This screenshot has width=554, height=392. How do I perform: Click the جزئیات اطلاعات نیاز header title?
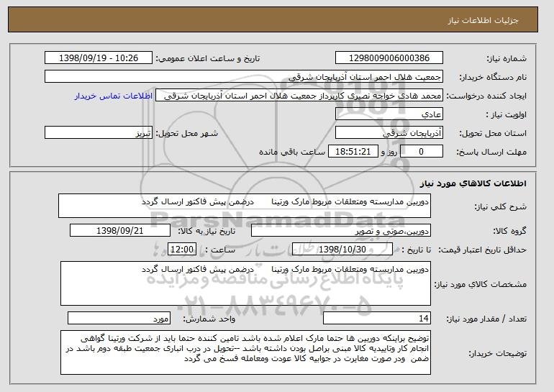point(483,20)
